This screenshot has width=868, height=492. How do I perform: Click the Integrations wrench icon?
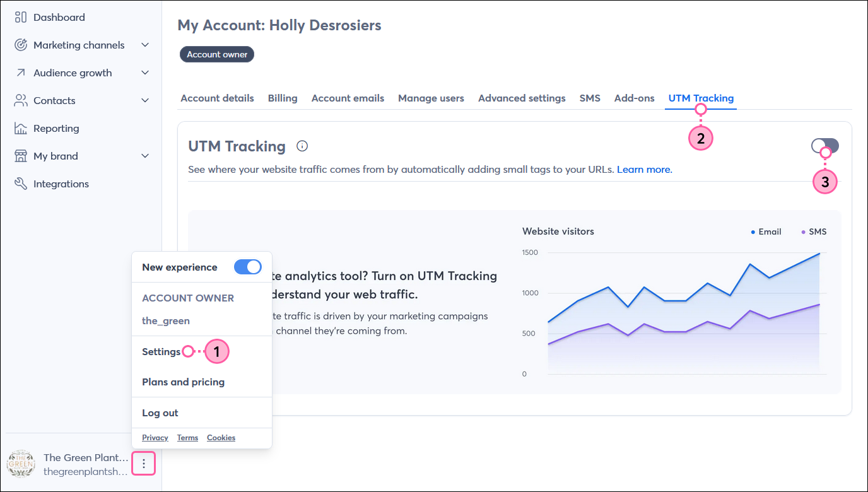(x=21, y=184)
